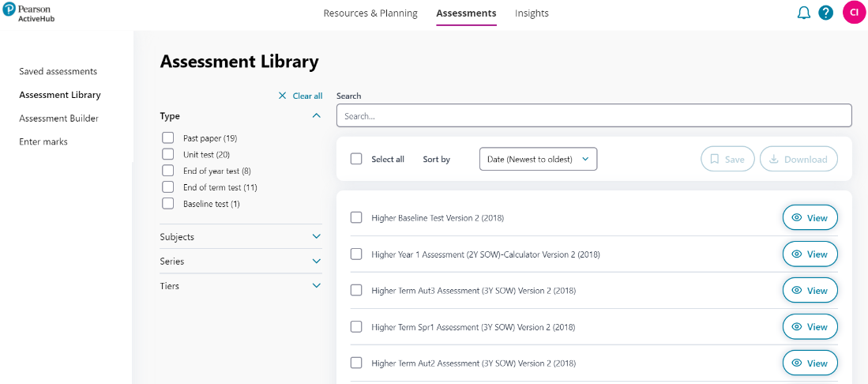Open Assessment Builder in sidebar
Viewport: 868px width, 384px height.
tap(58, 118)
